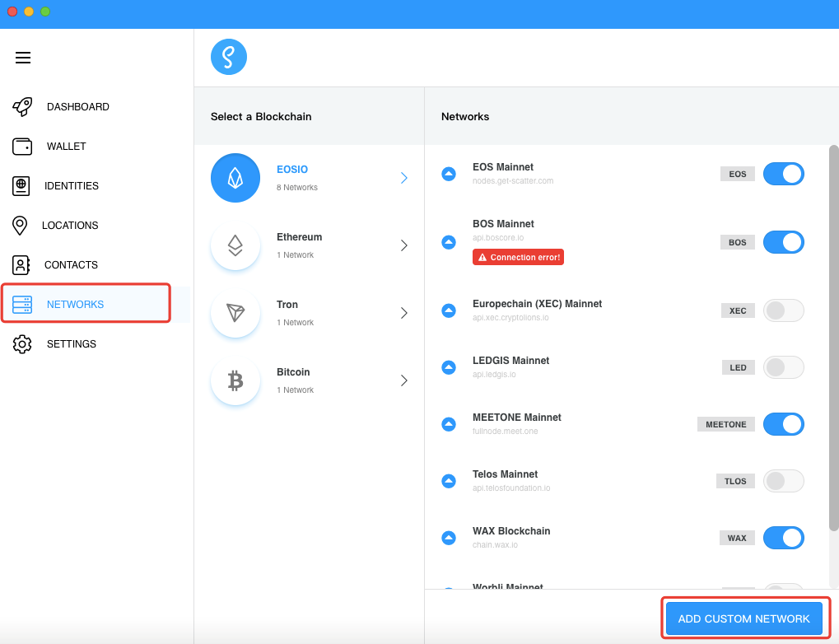The height and width of the screenshot is (644, 839).
Task: Click the Dashboard rocket icon
Action: (x=22, y=106)
